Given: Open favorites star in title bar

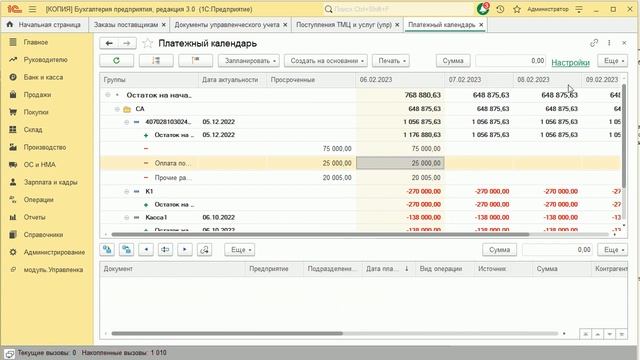Looking at the screenshot, I should point(517,9).
